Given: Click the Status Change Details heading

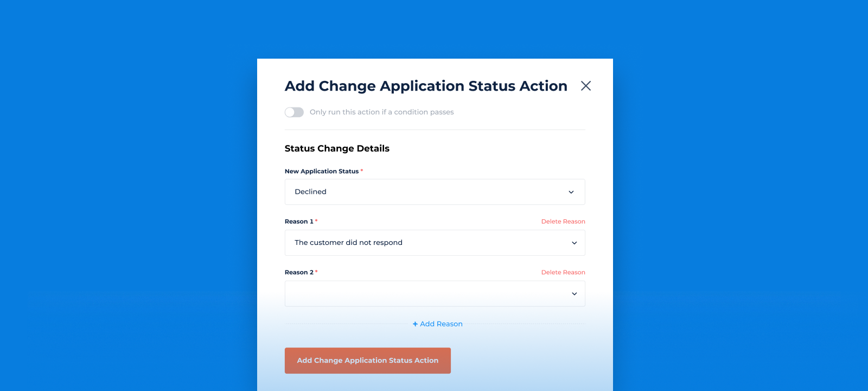Looking at the screenshot, I should point(337,148).
